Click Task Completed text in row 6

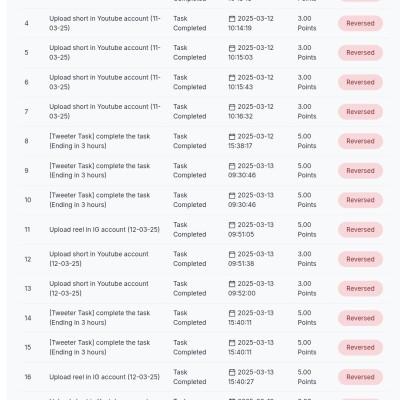[189, 82]
